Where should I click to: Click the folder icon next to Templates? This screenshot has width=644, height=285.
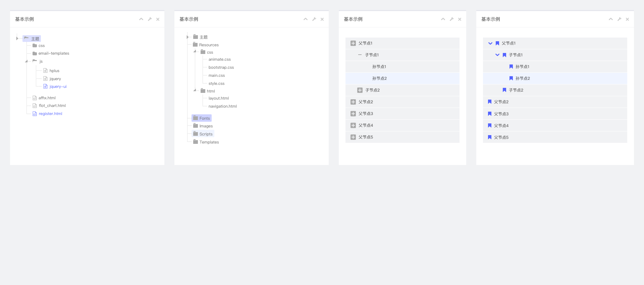coord(196,142)
